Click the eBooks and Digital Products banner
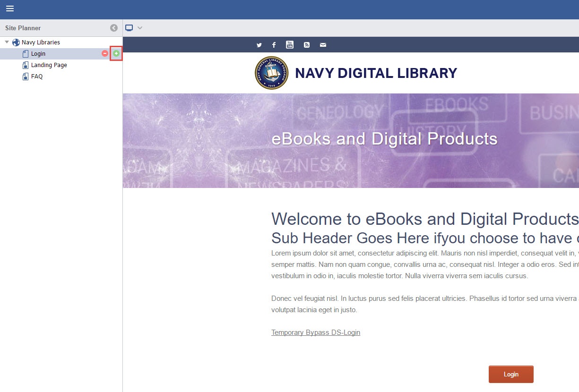Viewport: 579px width, 392px height. coord(384,139)
